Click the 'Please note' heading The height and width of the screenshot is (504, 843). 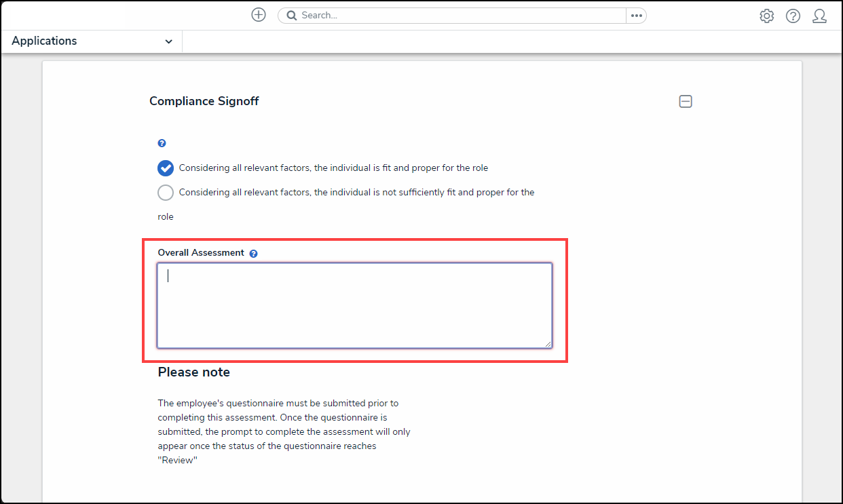(193, 372)
